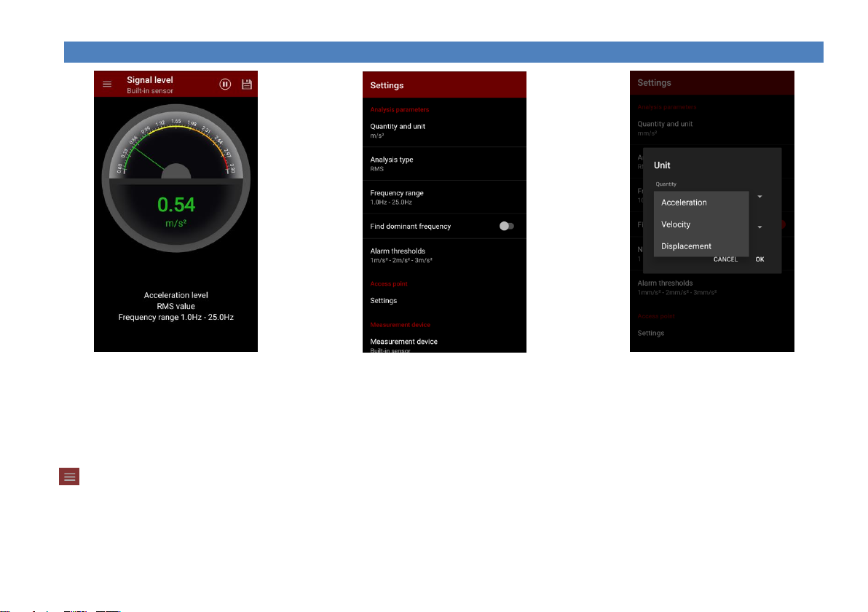Pause the signal level measurement
Viewport: 868px width, 612px height.
coord(225,85)
